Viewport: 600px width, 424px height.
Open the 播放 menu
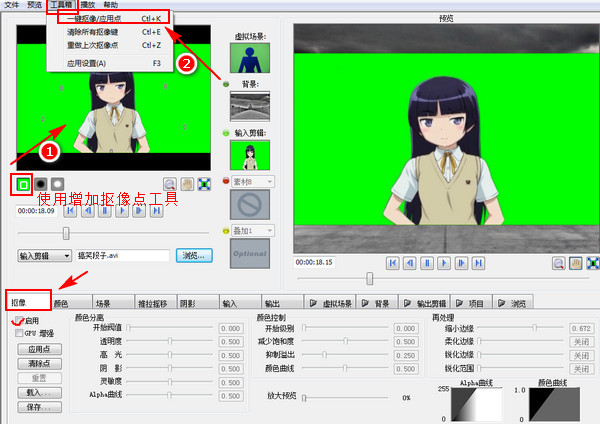coord(88,5)
